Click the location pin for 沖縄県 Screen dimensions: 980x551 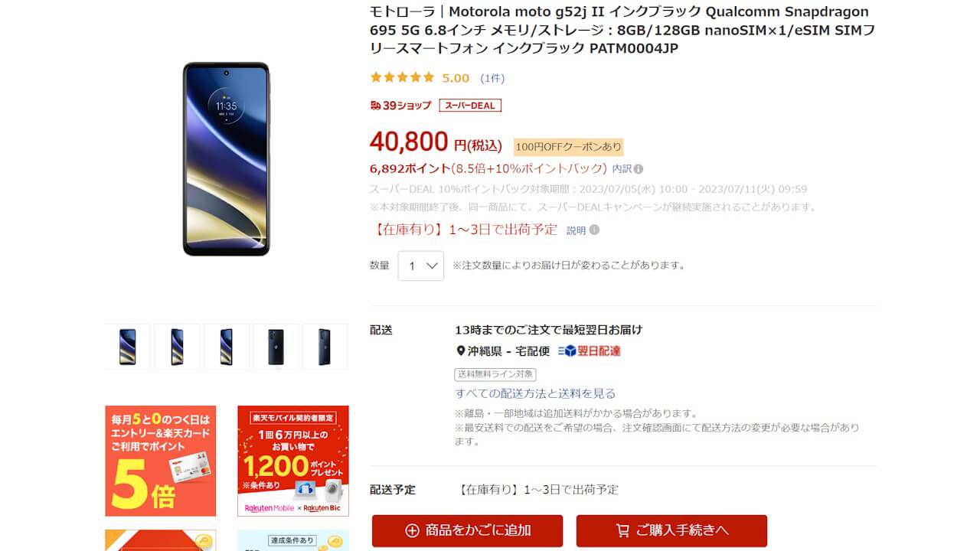pos(461,351)
